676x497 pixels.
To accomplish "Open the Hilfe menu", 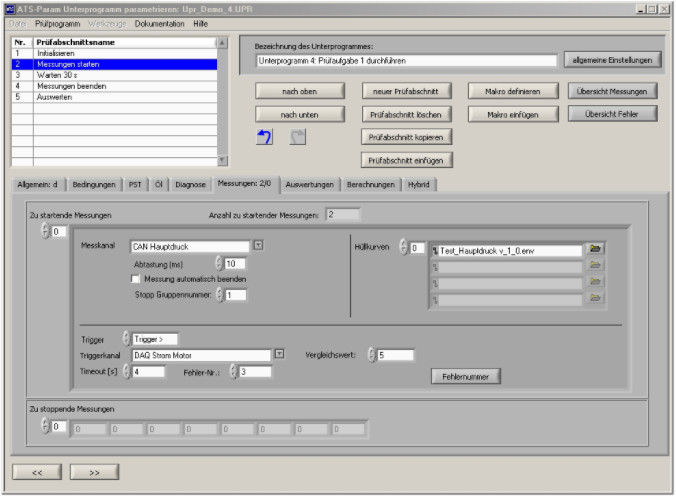I will point(200,24).
